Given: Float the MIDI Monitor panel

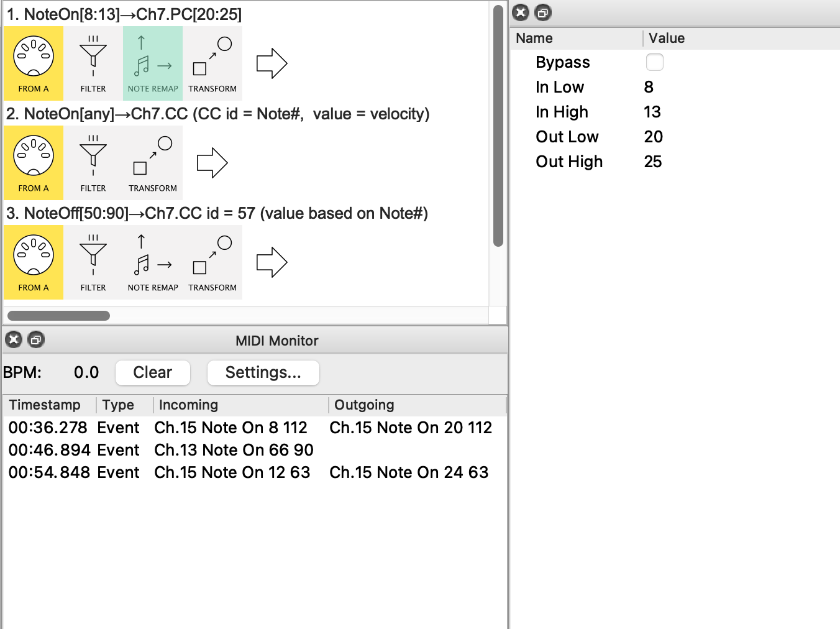Looking at the screenshot, I should [36, 339].
